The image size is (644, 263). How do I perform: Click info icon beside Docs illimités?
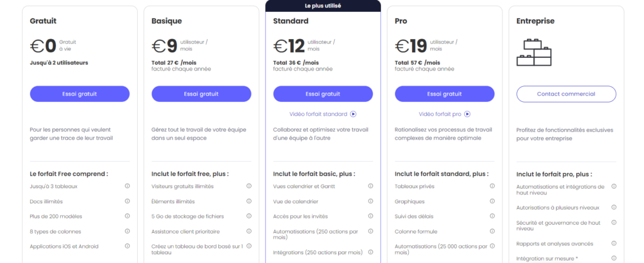[127, 201]
